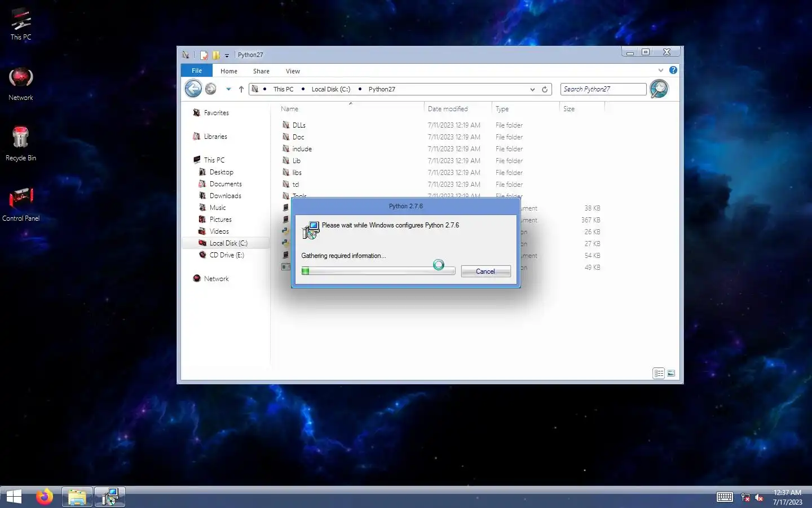
Task: Click the New Folder quick access icon
Action: point(216,55)
